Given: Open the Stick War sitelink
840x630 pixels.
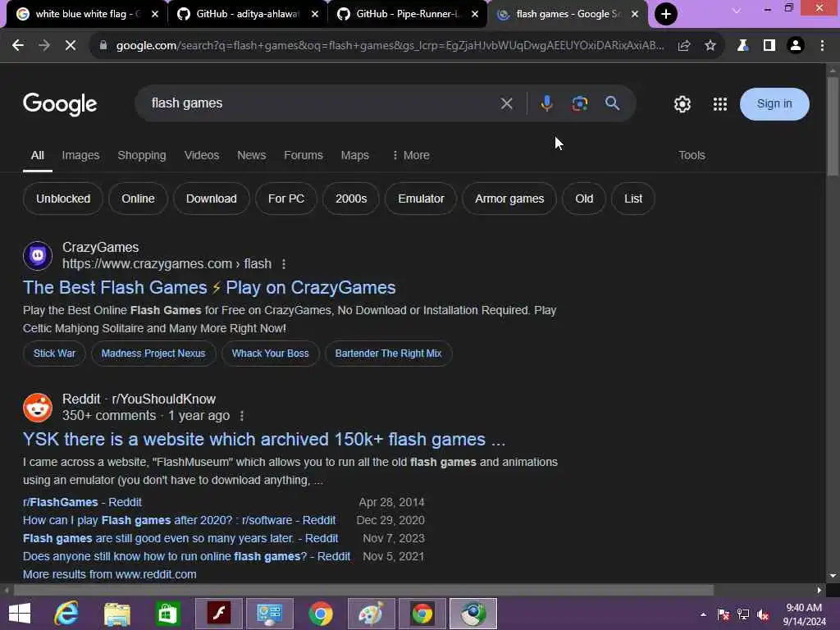Looking at the screenshot, I should [x=54, y=354].
